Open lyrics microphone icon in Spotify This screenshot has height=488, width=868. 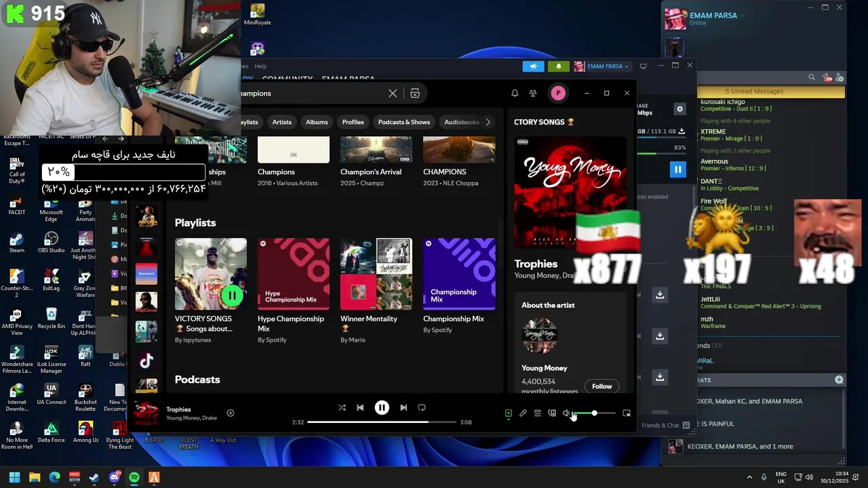[x=523, y=413]
